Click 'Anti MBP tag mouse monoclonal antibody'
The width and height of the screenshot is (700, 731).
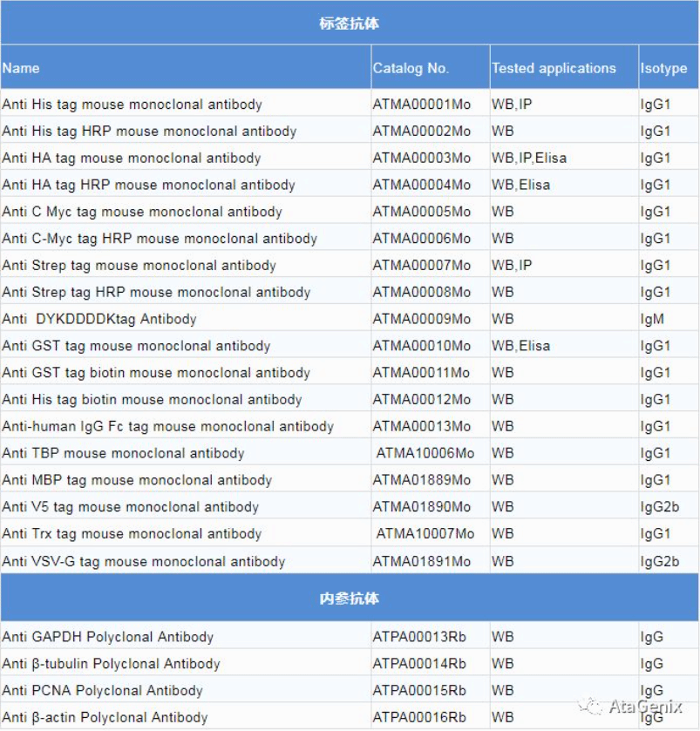click(x=137, y=480)
